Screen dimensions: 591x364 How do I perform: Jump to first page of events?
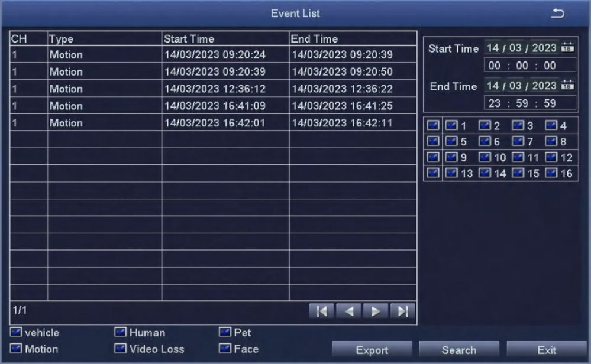click(322, 311)
